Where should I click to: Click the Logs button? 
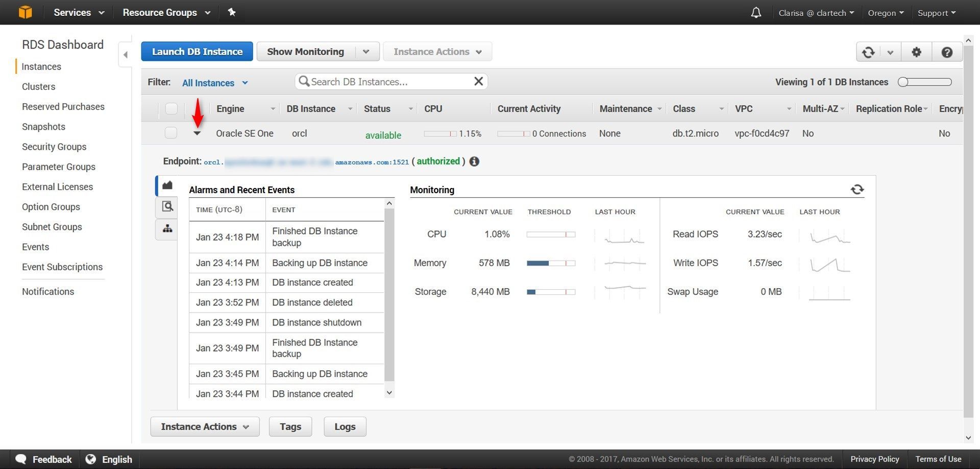pyautogui.click(x=345, y=427)
